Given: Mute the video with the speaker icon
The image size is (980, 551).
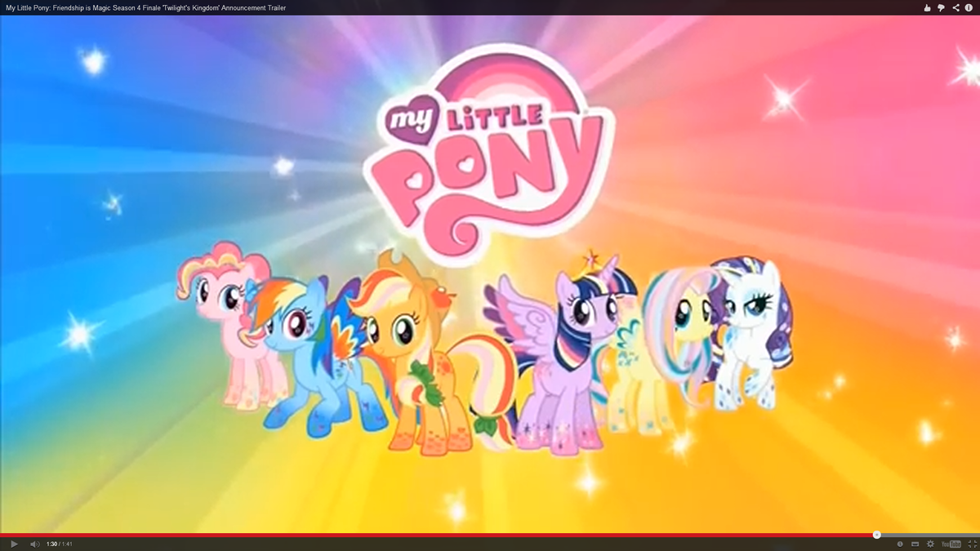Looking at the screenshot, I should (35, 544).
